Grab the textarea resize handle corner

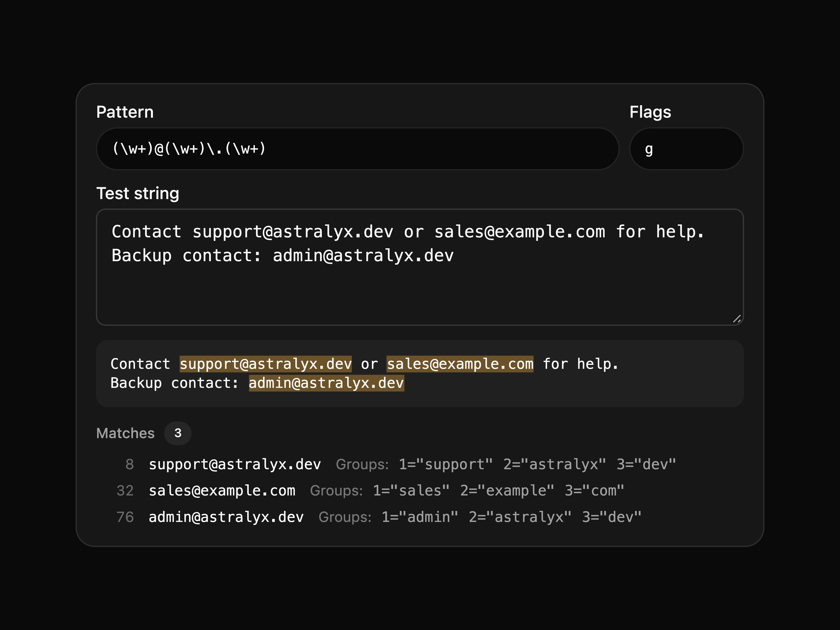737,319
